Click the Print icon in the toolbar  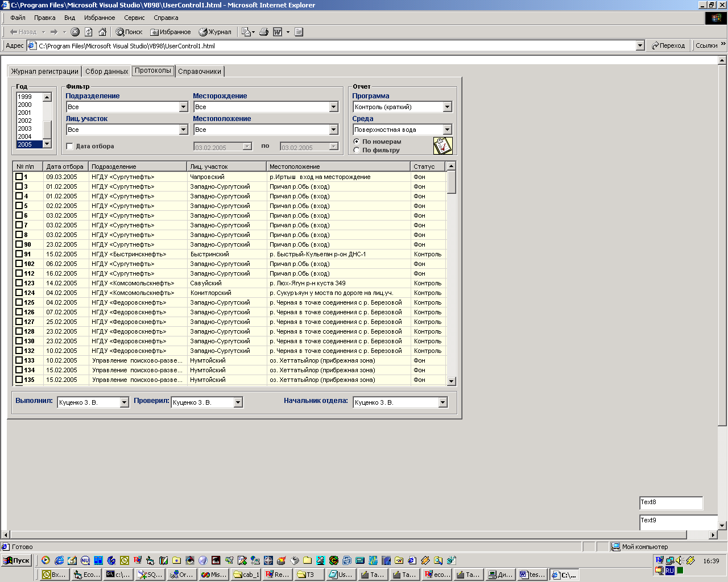tap(264, 32)
